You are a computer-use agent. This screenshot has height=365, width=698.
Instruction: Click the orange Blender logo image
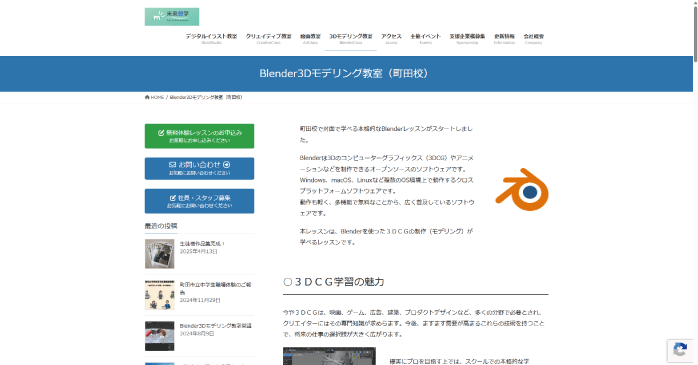point(522,190)
